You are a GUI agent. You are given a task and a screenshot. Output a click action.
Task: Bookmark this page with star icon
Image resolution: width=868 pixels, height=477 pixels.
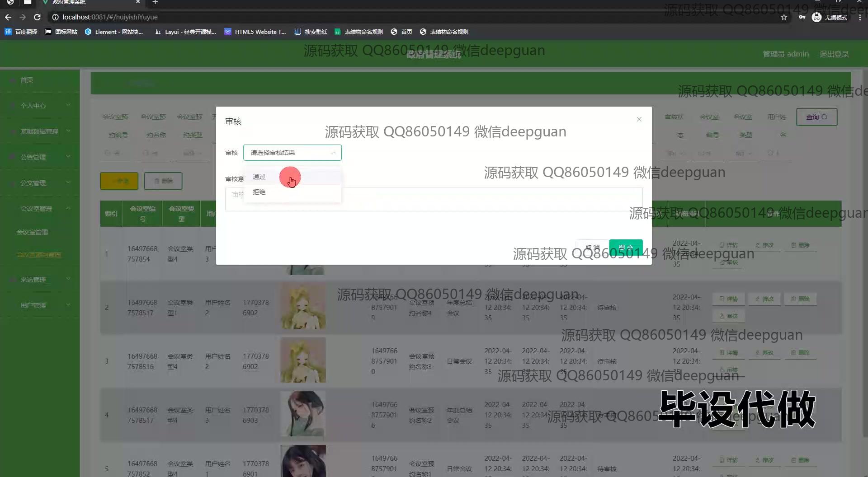(784, 17)
